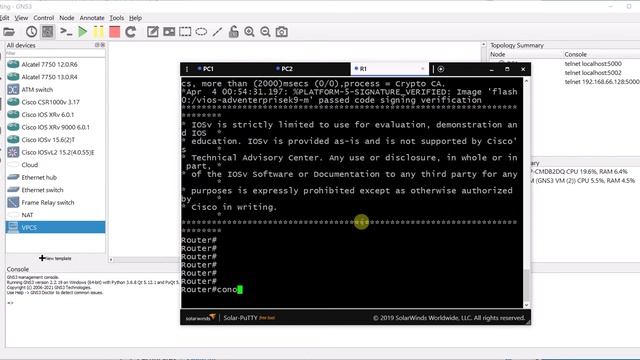Click terminal scroll up arrow

tap(527, 81)
